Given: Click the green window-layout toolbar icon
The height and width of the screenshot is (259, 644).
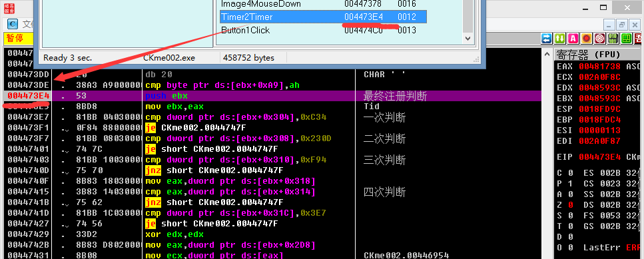Looking at the screenshot, I should point(626,39).
